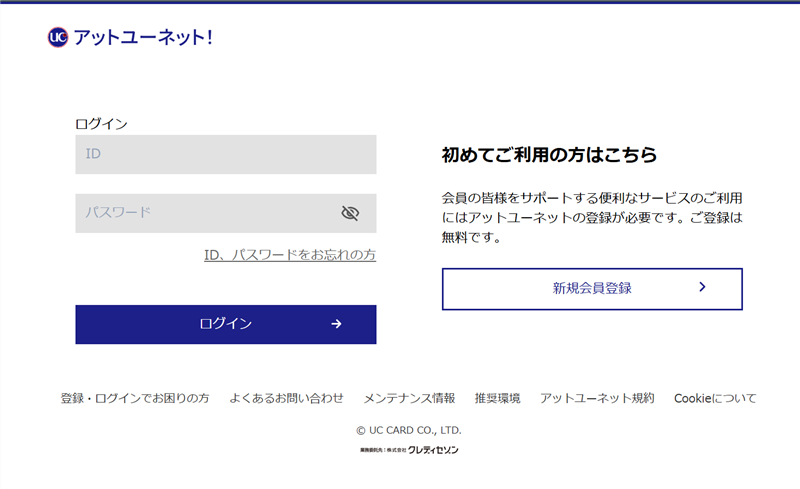Image resolution: width=800 pixels, height=489 pixels.
Task: Open アットユーネット規約 footer link
Action: [x=597, y=398]
